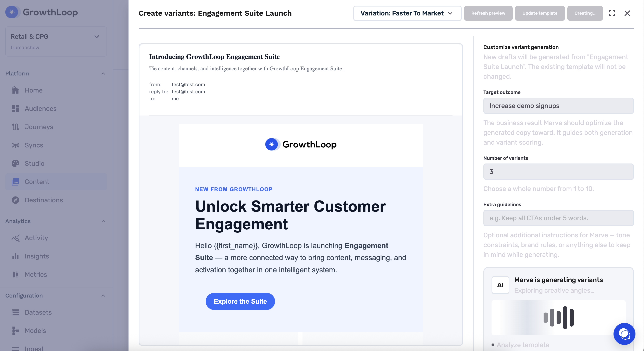Open Metrics under Analytics
The height and width of the screenshot is (351, 644).
(56, 275)
